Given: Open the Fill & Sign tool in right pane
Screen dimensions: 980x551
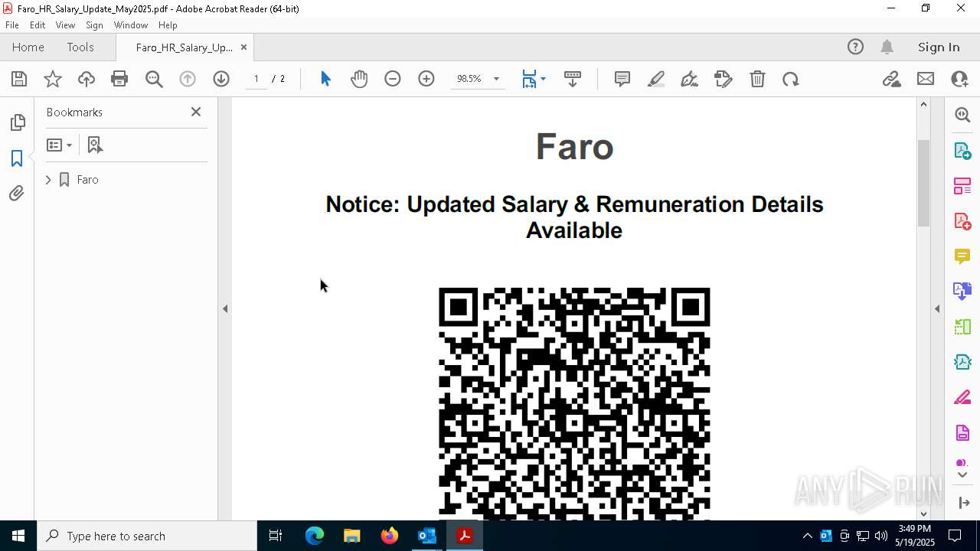Looking at the screenshot, I should (962, 398).
